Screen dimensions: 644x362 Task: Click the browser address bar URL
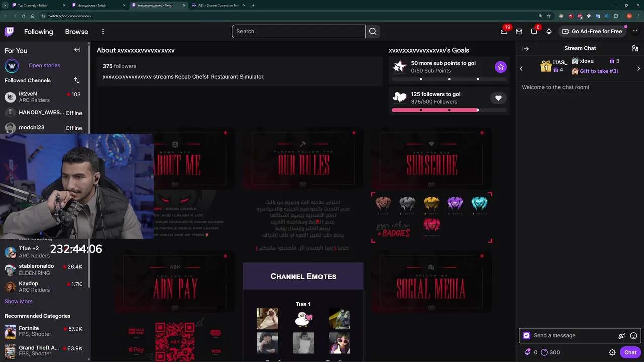click(x=69, y=16)
